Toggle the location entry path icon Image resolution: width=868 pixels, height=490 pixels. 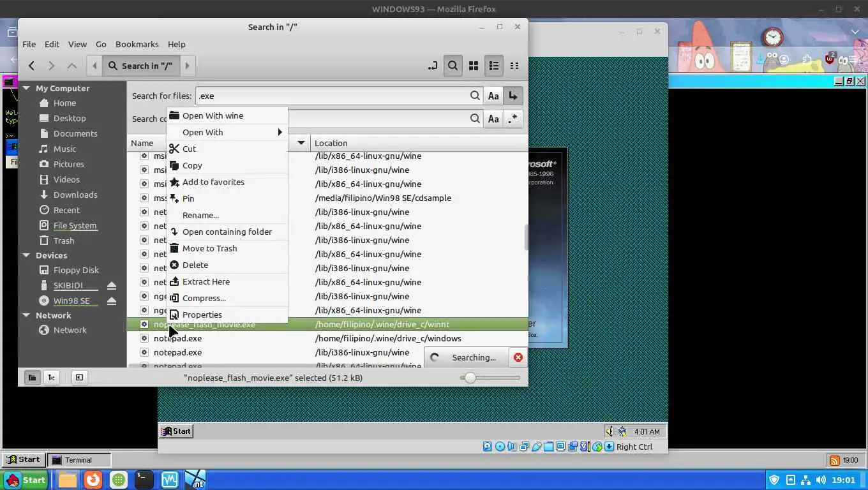coord(433,66)
